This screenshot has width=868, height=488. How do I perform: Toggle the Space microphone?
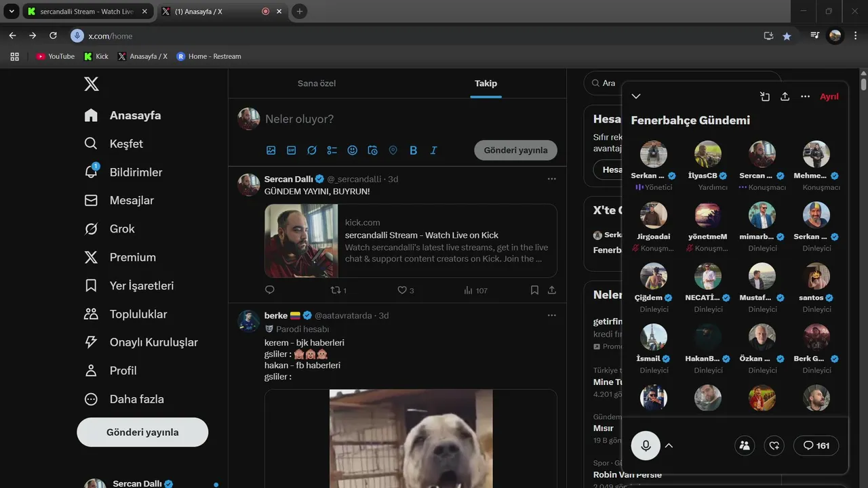pos(646,445)
